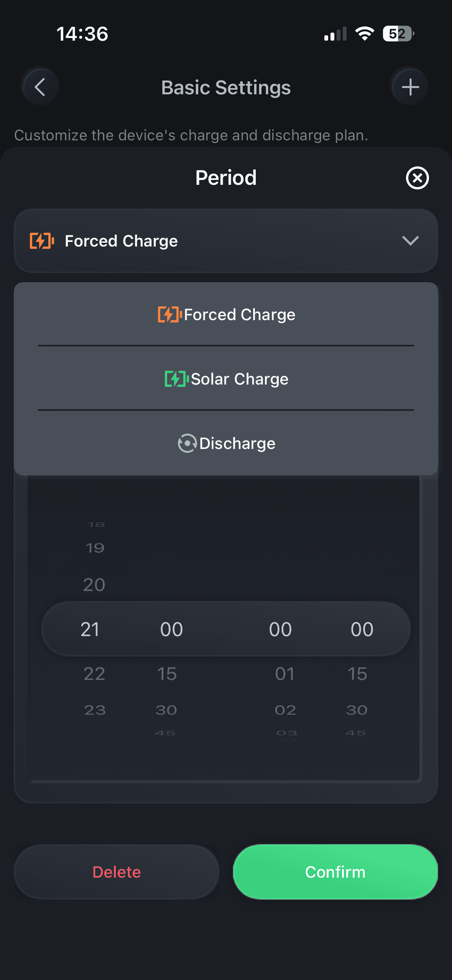Tap the back arrow icon
The width and height of the screenshot is (452, 980).
[x=40, y=87]
